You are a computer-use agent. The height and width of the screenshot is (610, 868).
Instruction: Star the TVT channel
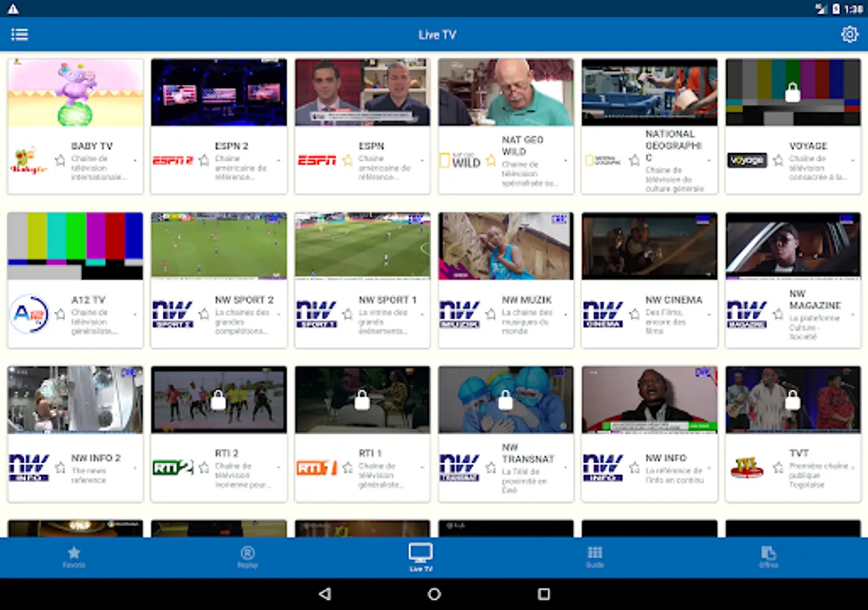coord(778,468)
